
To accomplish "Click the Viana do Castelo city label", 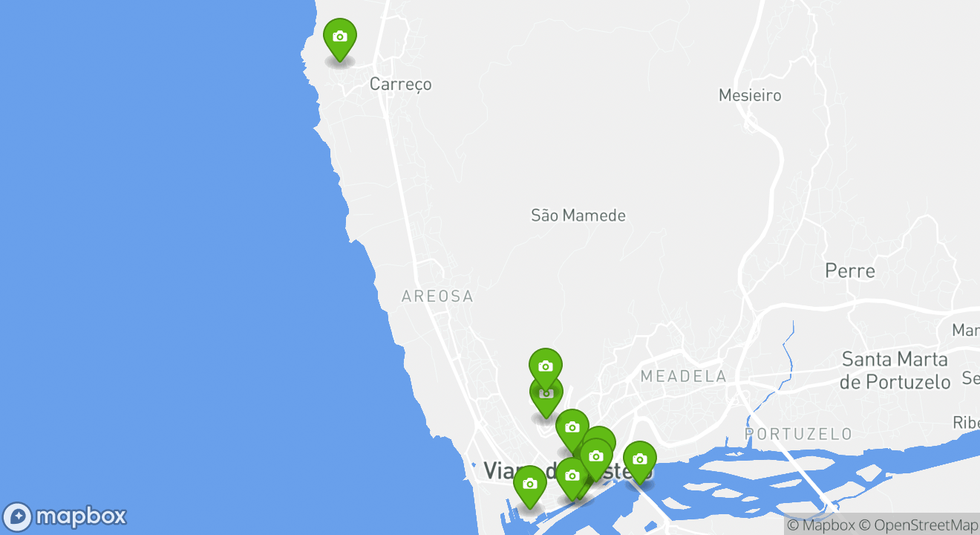I will coord(568,470).
